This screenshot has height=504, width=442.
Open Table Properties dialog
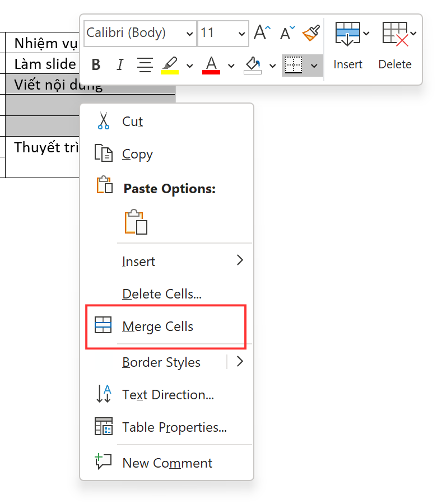click(x=174, y=427)
